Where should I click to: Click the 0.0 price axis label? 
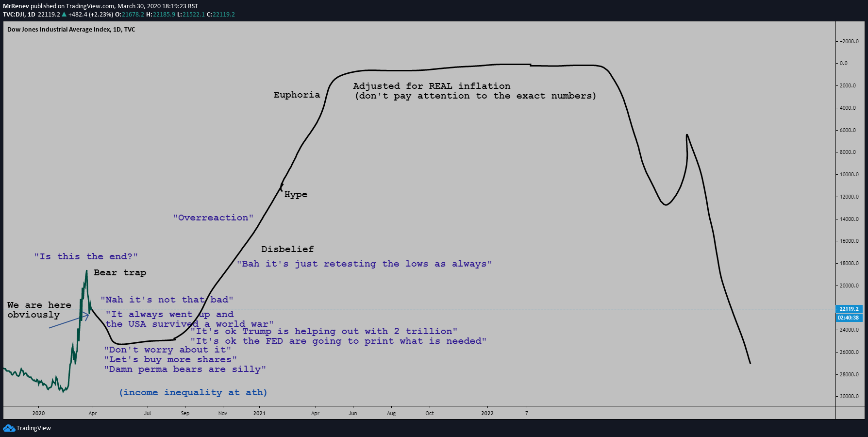[x=844, y=63]
